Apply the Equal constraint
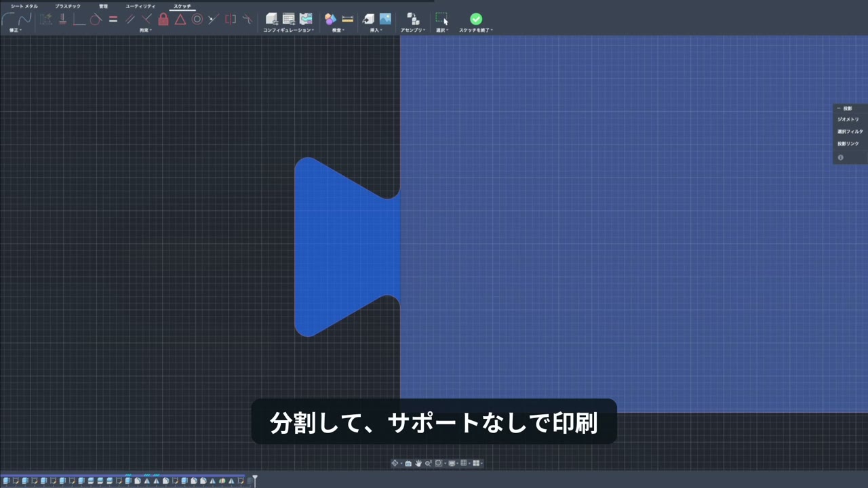The image size is (868, 488). (x=113, y=20)
